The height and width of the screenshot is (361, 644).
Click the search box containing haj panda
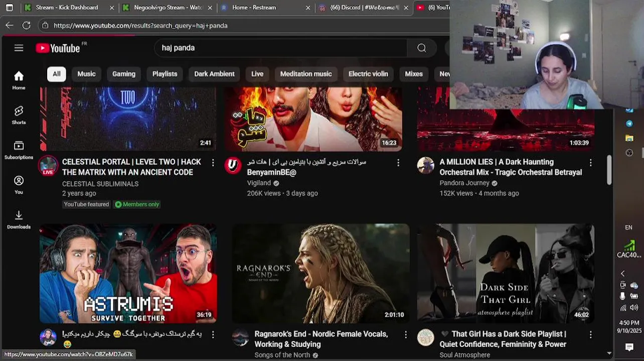(281, 48)
